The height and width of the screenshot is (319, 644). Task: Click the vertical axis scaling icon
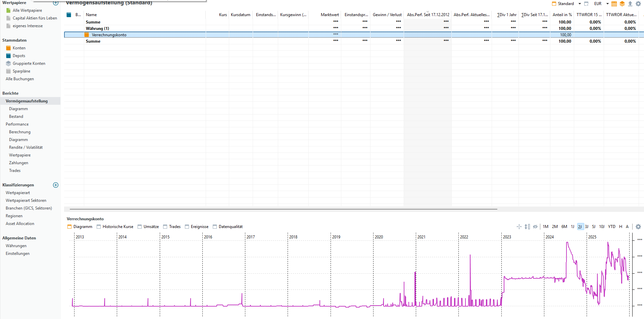pyautogui.click(x=527, y=227)
